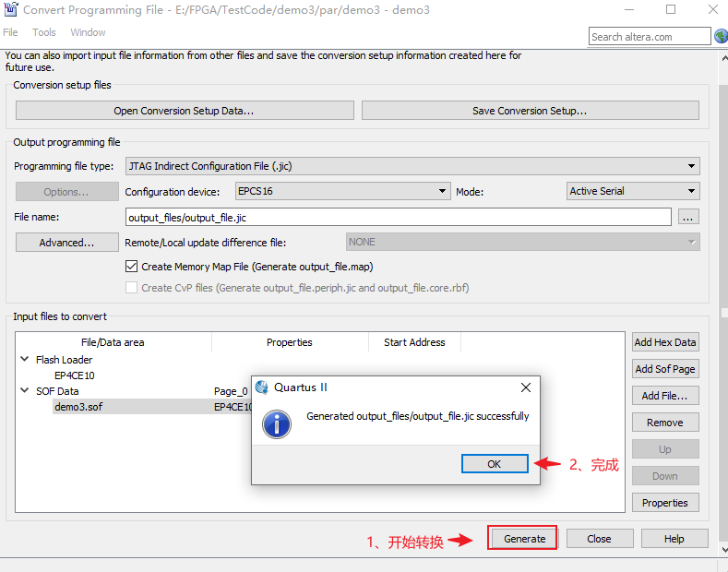
Task: Click the file browse ellipsis button
Action: pos(688,217)
